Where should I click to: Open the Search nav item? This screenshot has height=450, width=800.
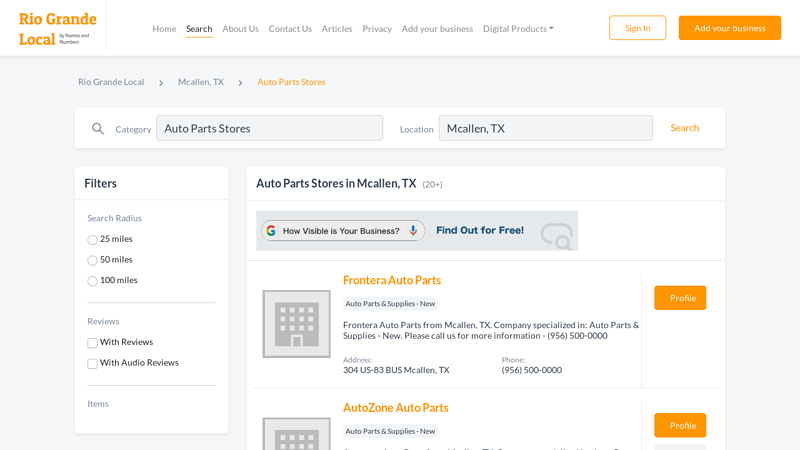tap(199, 29)
